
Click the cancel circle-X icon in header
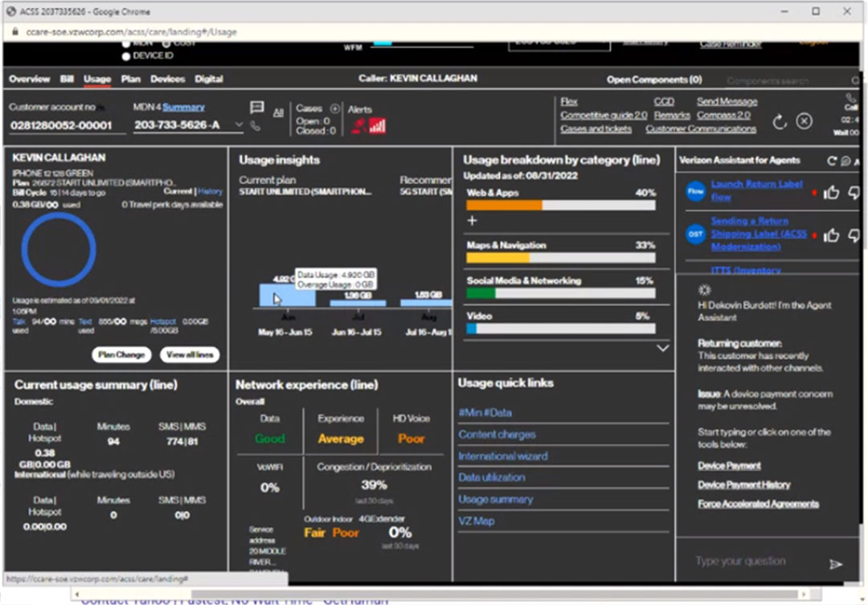[803, 121]
